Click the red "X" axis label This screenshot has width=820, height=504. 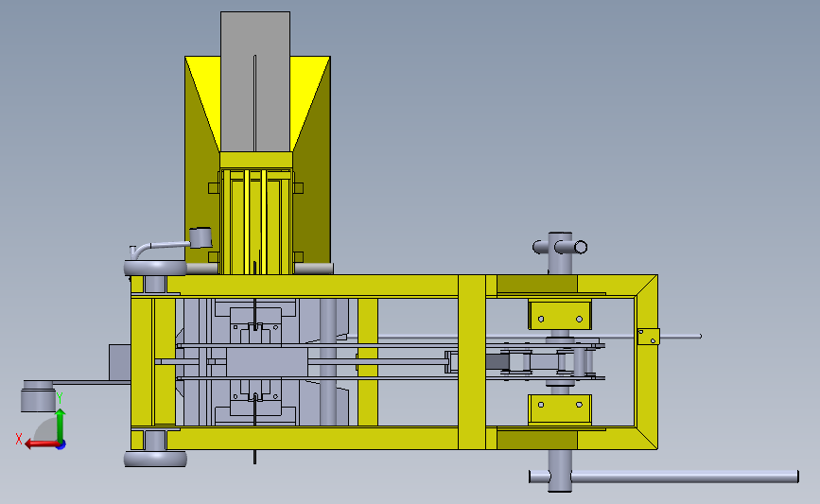pyautogui.click(x=19, y=439)
